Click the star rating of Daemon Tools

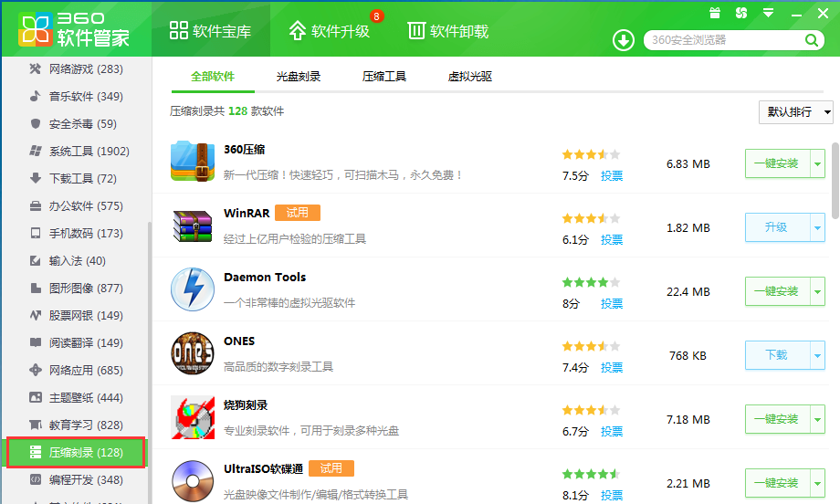click(x=591, y=282)
